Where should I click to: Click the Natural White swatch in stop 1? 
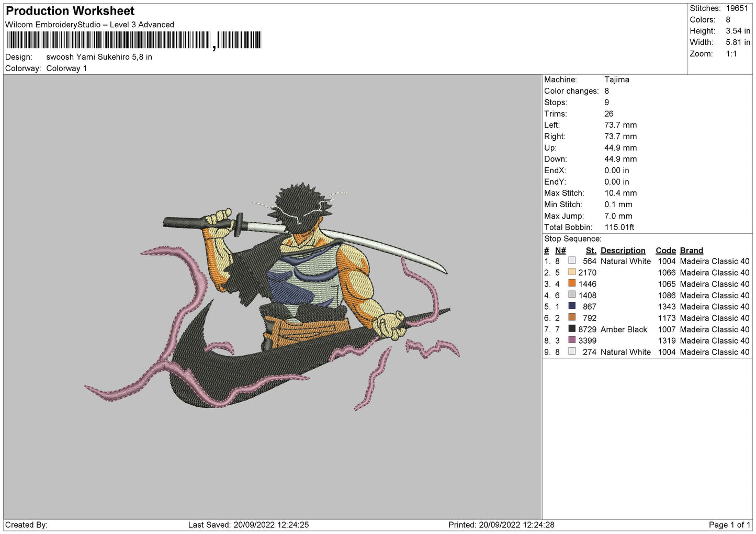pos(572,261)
